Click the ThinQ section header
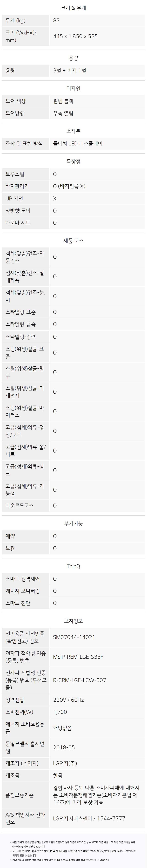This screenshot has height=868, width=147. pos(73,566)
